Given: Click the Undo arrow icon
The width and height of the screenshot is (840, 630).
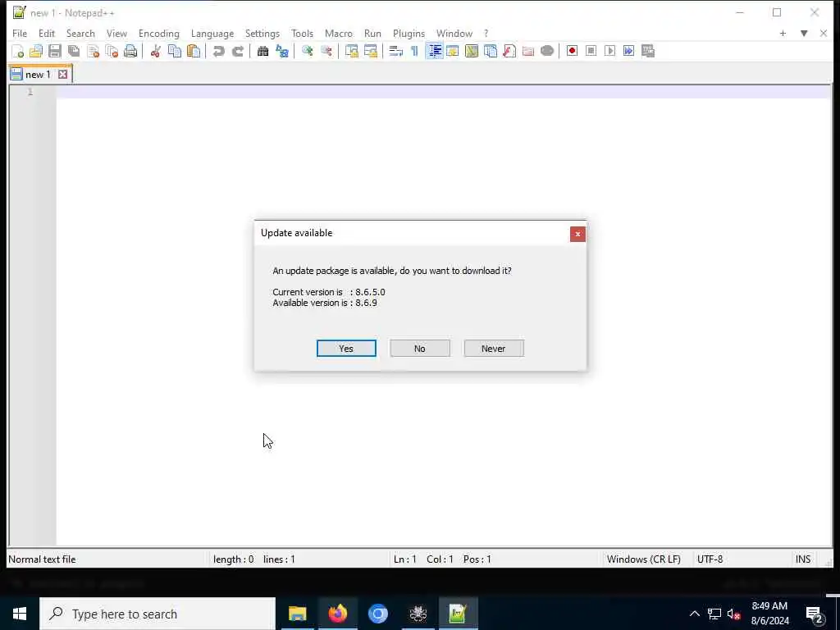Looking at the screenshot, I should coord(218,51).
